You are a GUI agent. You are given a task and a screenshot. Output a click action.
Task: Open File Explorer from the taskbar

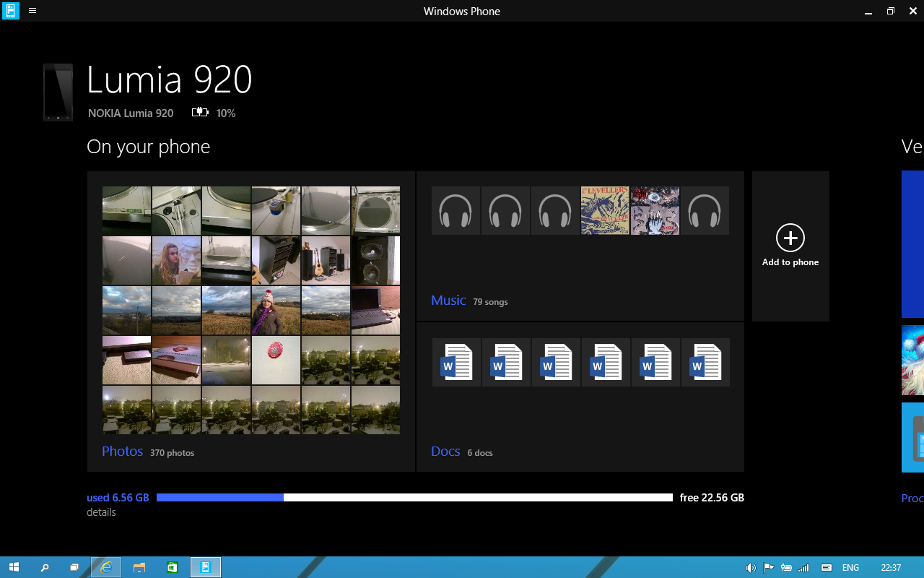pyautogui.click(x=139, y=568)
